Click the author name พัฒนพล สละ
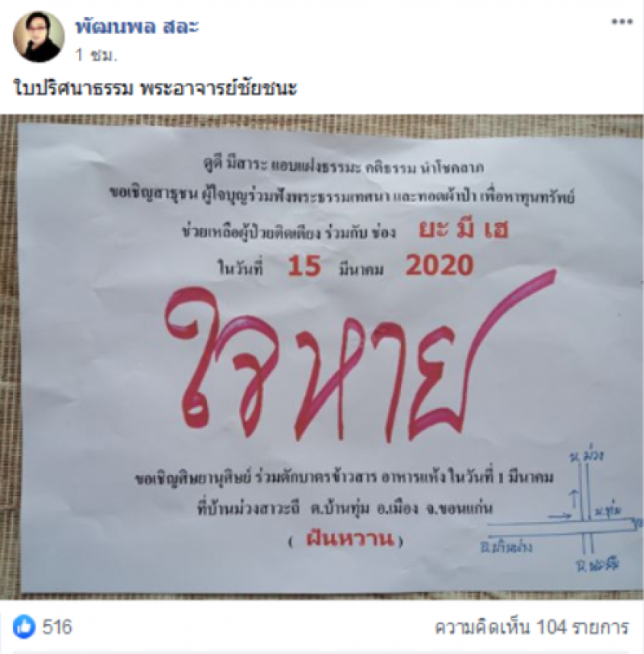 137,27
